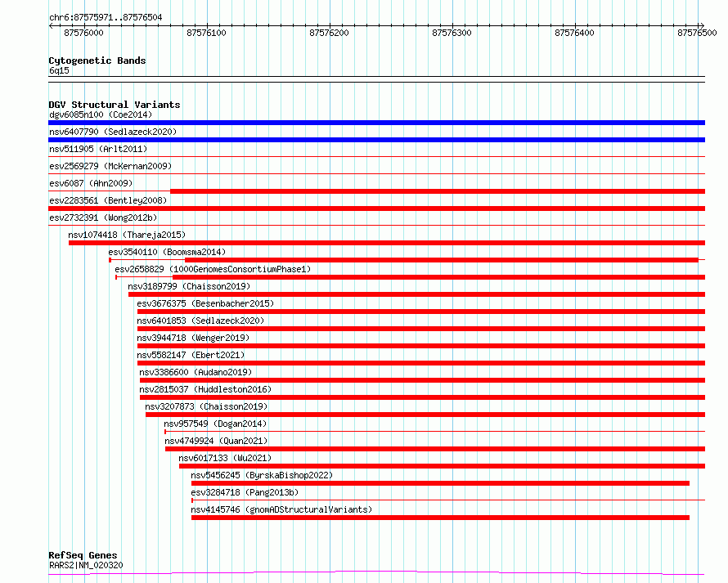Select esv3540110 (Boomsma2014) label
The image size is (728, 583).
pyautogui.click(x=167, y=252)
